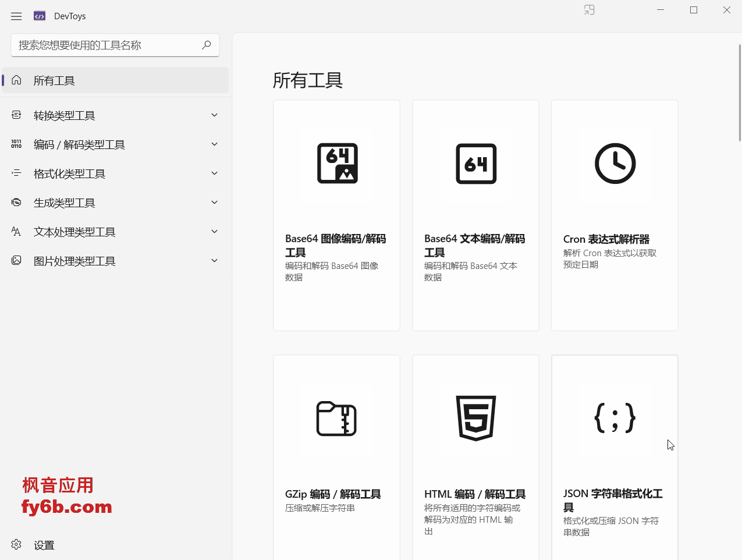This screenshot has height=560, width=742.
Task: Expand the 转换类型工具 chevron
Action: click(x=214, y=115)
